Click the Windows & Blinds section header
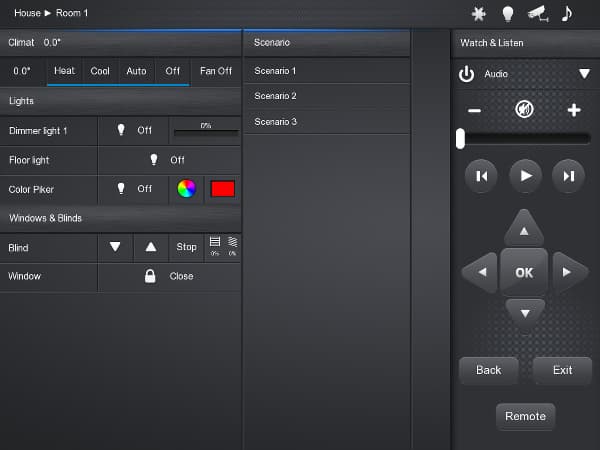 click(121, 218)
